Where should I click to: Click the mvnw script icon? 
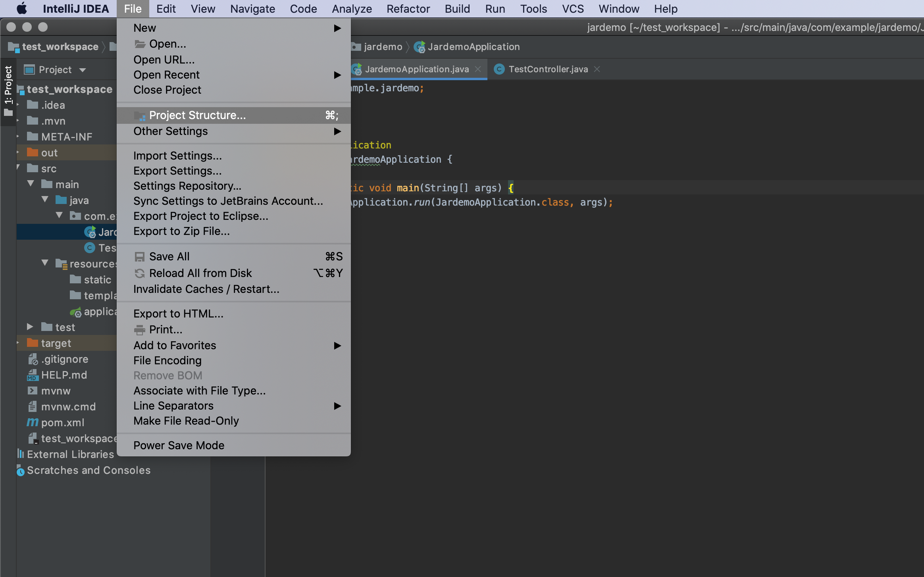32,391
